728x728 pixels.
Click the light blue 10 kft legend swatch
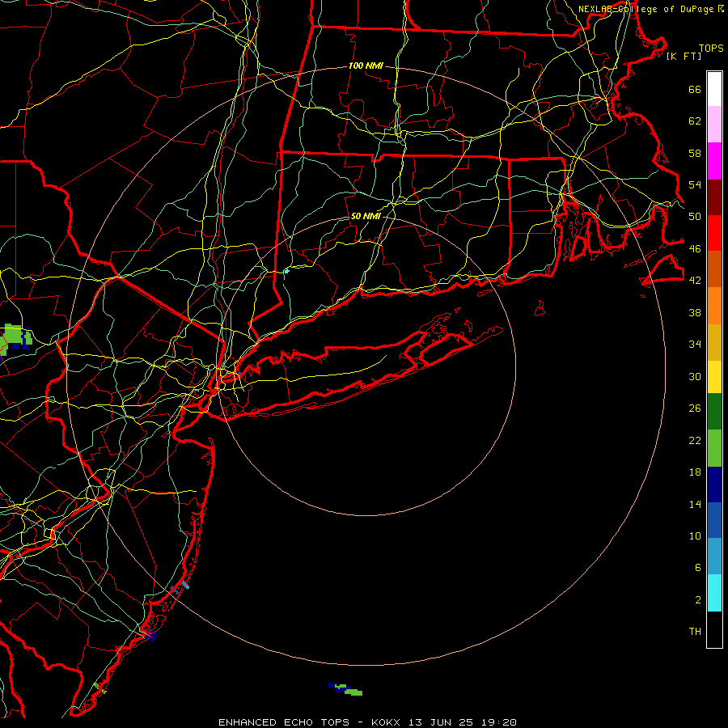(714, 557)
